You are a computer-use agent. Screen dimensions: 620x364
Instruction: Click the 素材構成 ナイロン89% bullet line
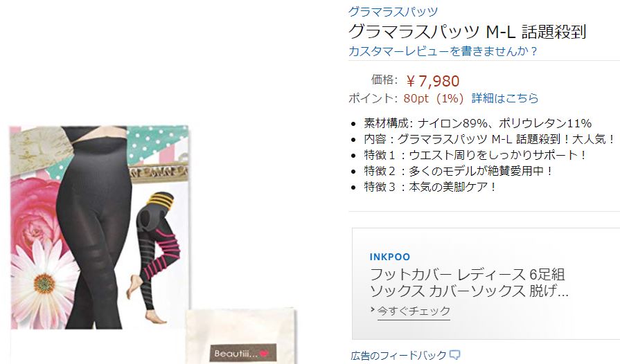(x=478, y=123)
